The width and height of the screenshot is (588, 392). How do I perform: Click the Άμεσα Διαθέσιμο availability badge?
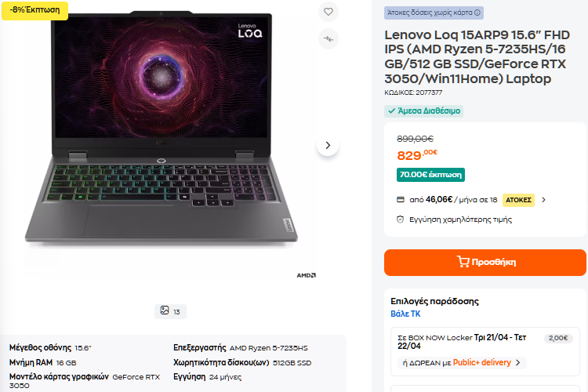pyautogui.click(x=423, y=111)
